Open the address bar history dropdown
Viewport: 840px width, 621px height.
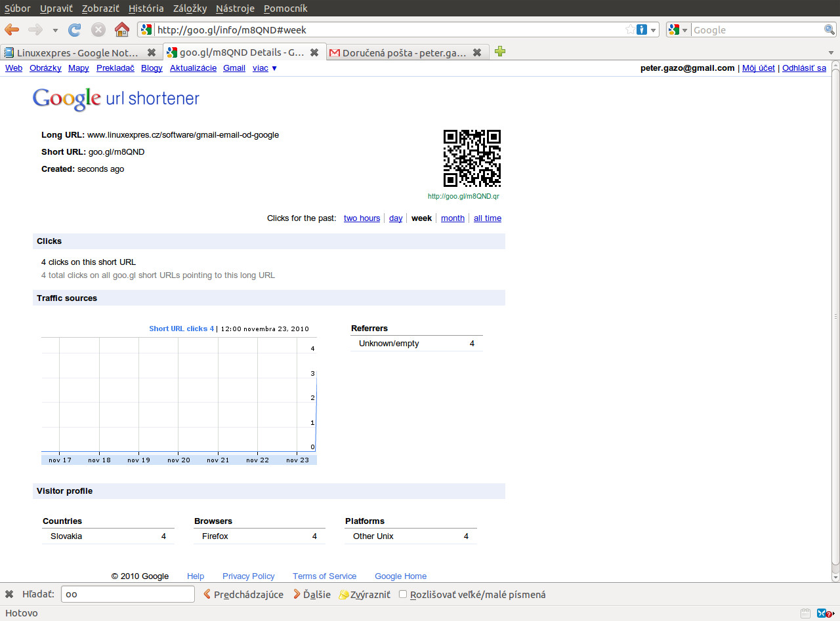[x=654, y=30]
